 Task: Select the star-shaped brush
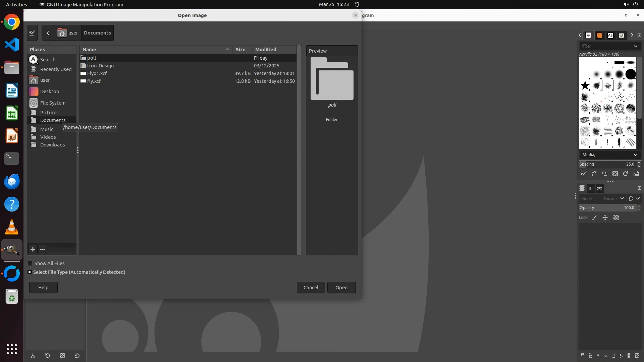pyautogui.click(x=585, y=85)
